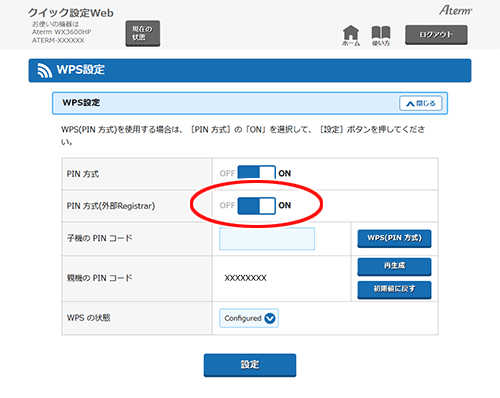
Task: Click the WPS設定 wireless signal header icon
Action: pyautogui.click(x=44, y=70)
